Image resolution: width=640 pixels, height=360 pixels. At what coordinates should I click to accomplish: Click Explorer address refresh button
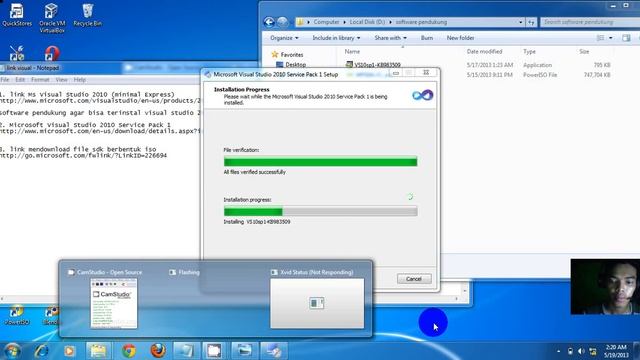pyautogui.click(x=531, y=22)
